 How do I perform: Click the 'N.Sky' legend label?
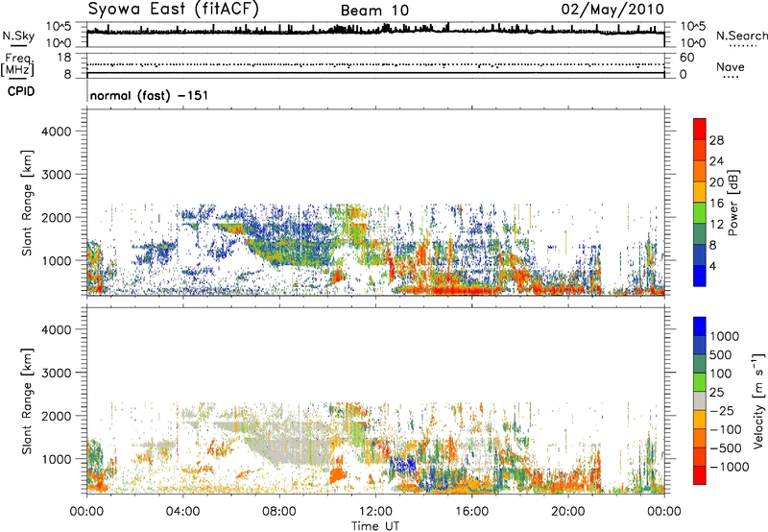coord(18,36)
